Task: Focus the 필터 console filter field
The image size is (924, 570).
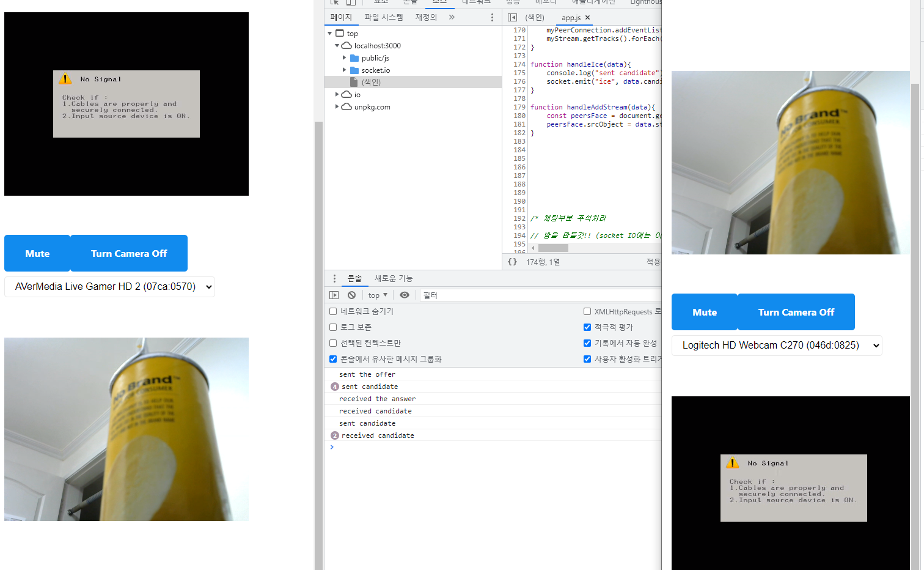Action: 541,295
